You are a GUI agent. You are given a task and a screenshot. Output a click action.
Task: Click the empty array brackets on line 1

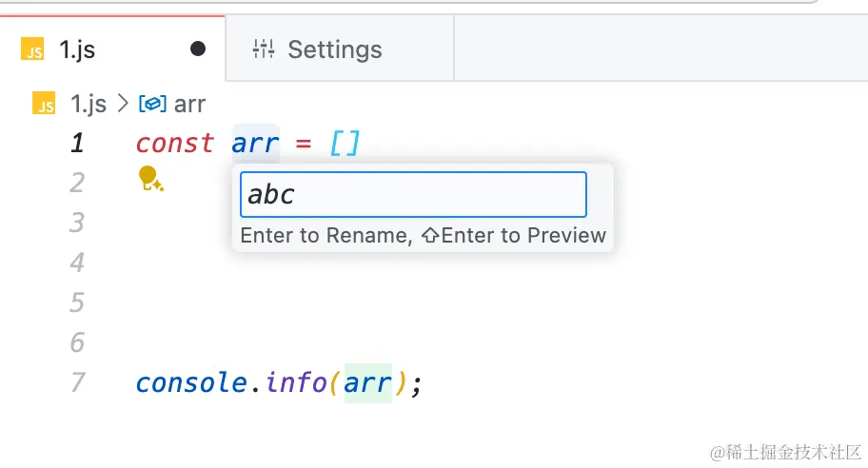click(x=345, y=144)
